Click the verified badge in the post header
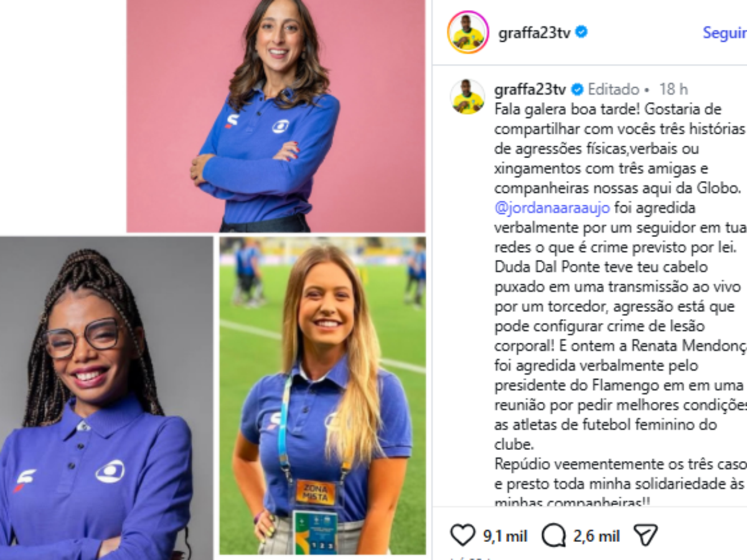The height and width of the screenshot is (560, 747). point(581,32)
